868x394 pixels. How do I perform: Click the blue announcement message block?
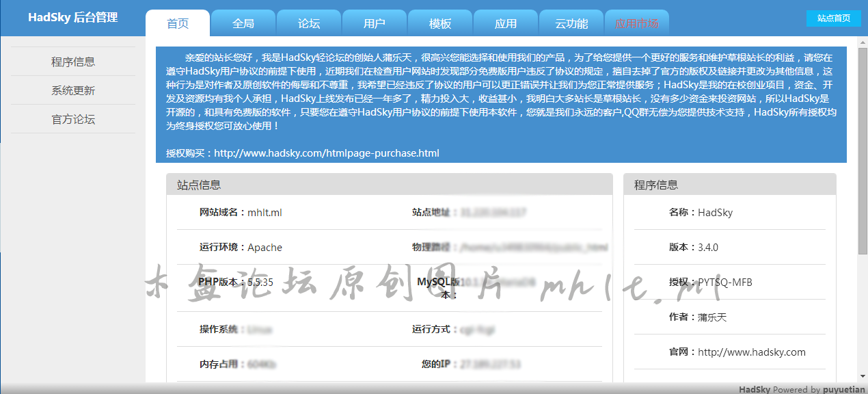click(501, 105)
